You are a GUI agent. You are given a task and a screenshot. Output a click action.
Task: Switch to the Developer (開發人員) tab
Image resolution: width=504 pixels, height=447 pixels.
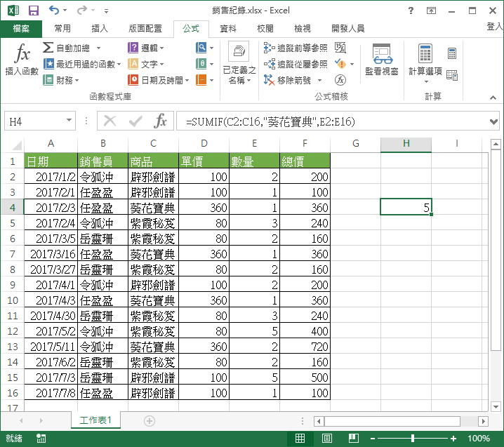pos(347,29)
